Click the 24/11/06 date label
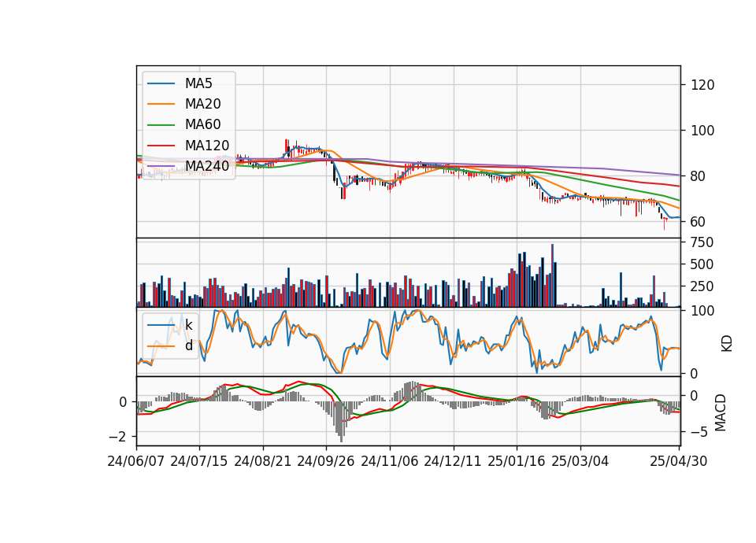Viewport: 756px width, 543px height. [x=390, y=462]
